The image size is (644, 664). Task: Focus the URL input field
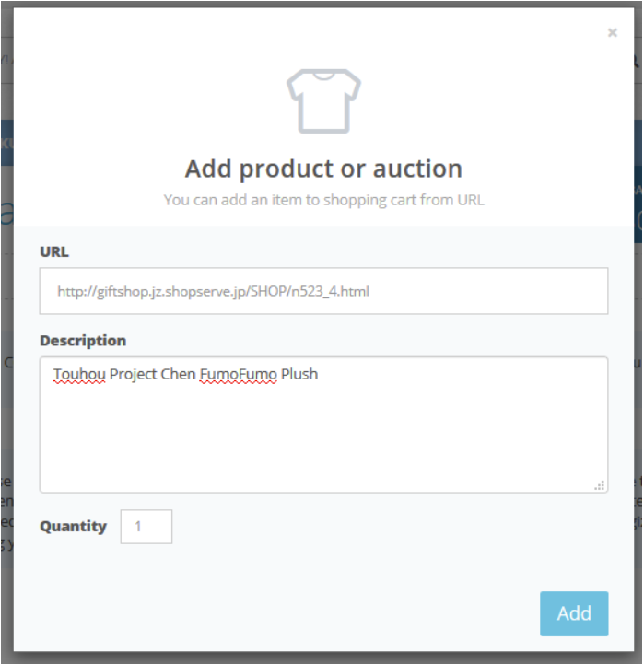(x=323, y=291)
